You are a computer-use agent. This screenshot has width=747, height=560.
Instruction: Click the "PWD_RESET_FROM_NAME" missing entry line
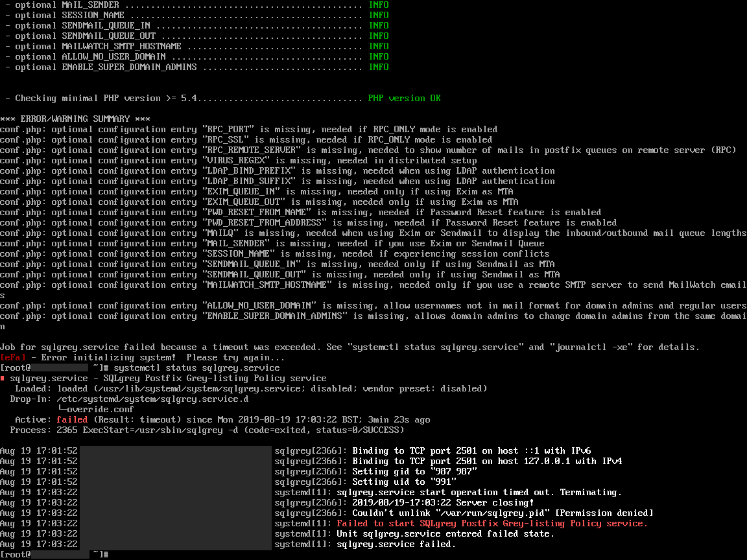tap(301, 213)
